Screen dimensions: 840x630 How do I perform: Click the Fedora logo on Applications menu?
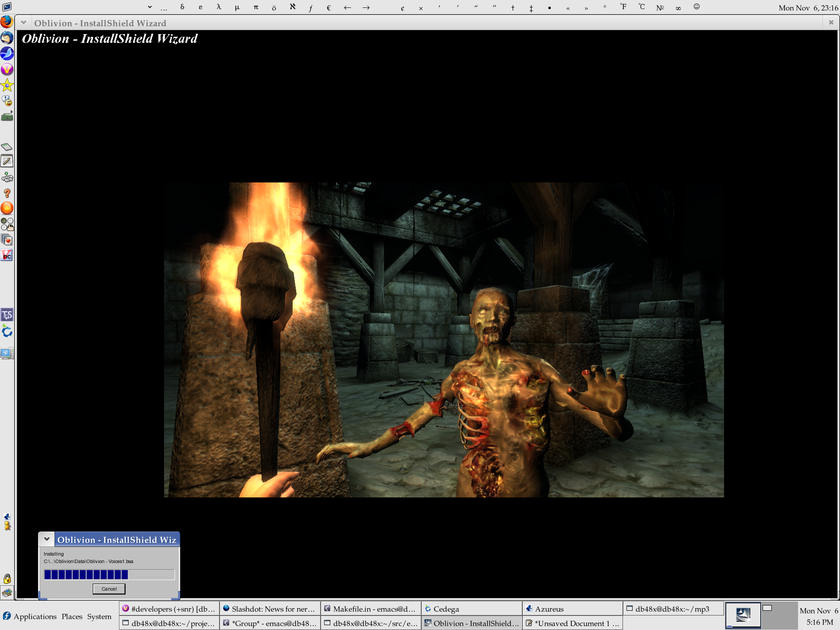pos(7,616)
